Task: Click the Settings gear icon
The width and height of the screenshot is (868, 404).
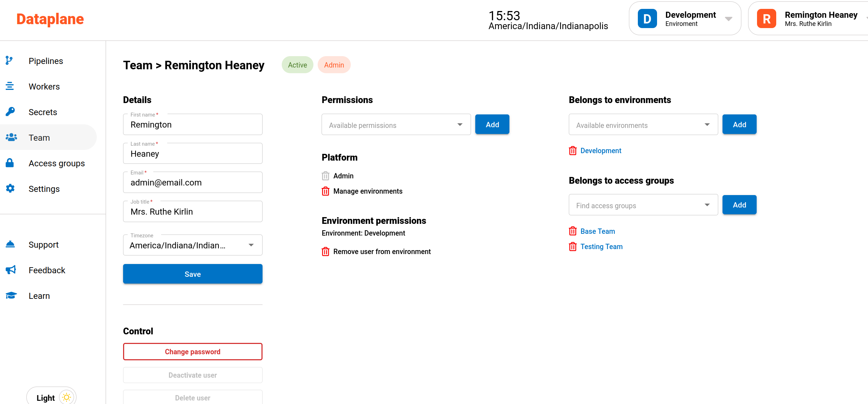Action: (x=10, y=189)
